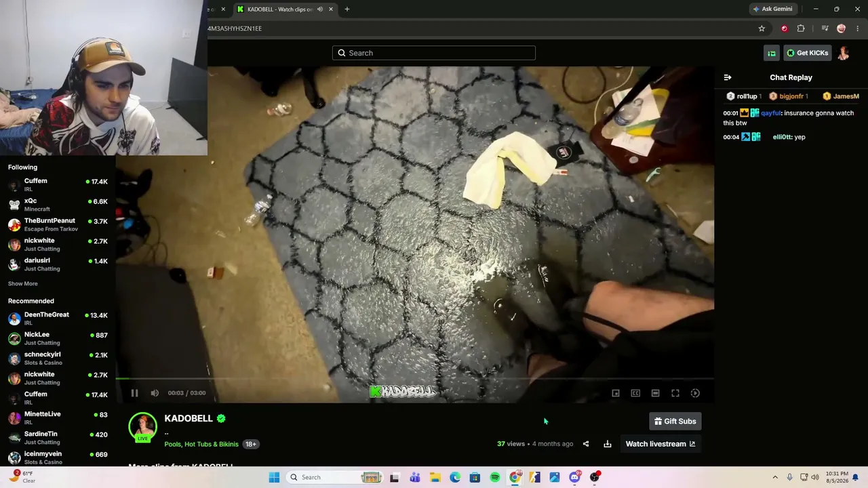
Task: Download the clip
Action: click(608, 444)
